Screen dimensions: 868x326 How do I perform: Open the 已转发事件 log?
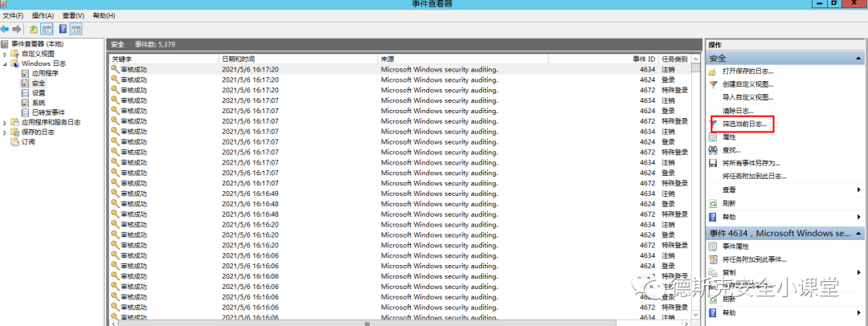point(48,112)
